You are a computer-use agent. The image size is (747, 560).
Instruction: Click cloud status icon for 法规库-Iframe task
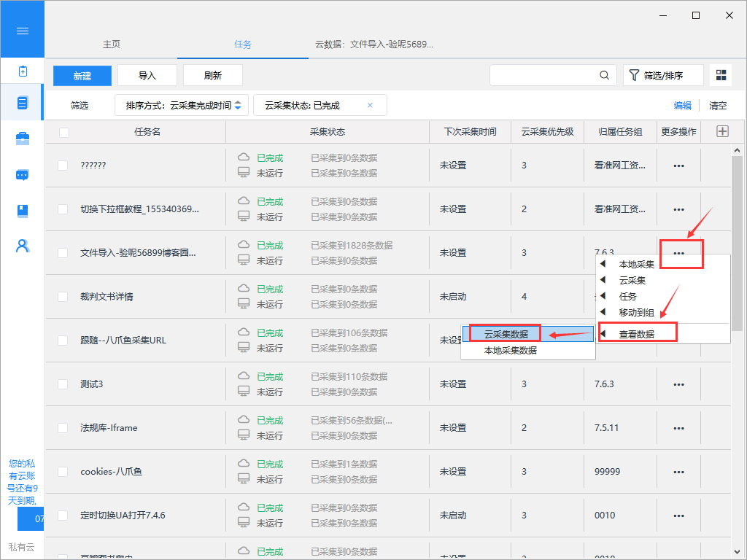(244, 419)
